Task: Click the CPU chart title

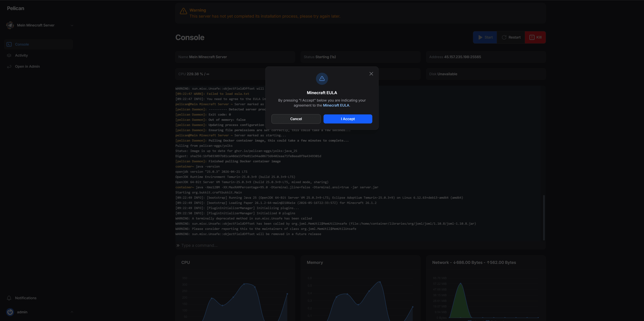Action: 185,263
